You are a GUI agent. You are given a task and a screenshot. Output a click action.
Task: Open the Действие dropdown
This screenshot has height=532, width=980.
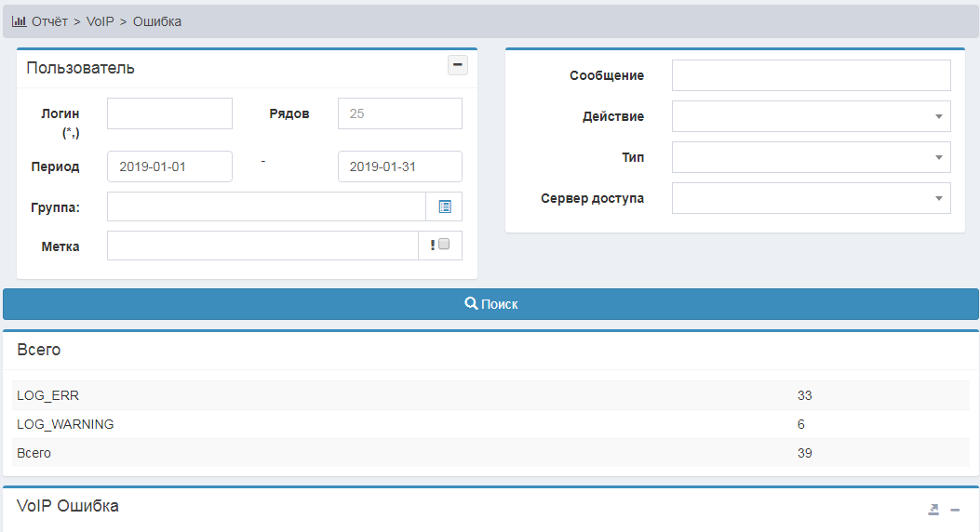click(x=811, y=116)
